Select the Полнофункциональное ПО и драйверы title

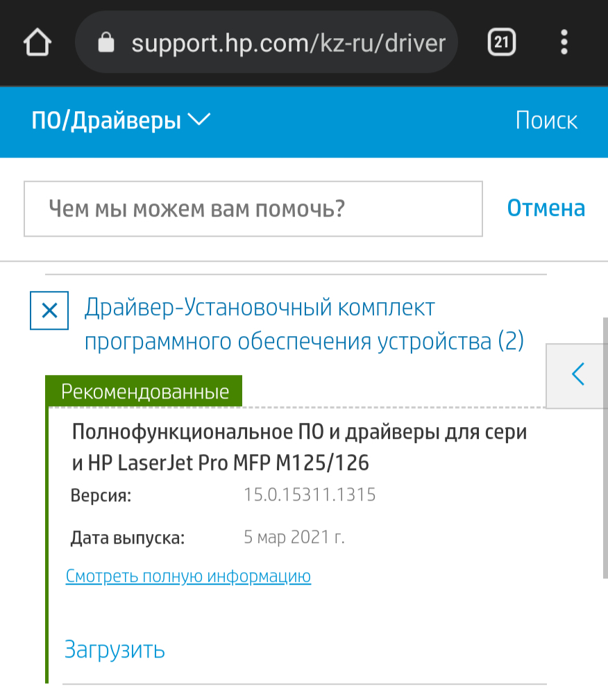pyautogui.click(x=299, y=447)
